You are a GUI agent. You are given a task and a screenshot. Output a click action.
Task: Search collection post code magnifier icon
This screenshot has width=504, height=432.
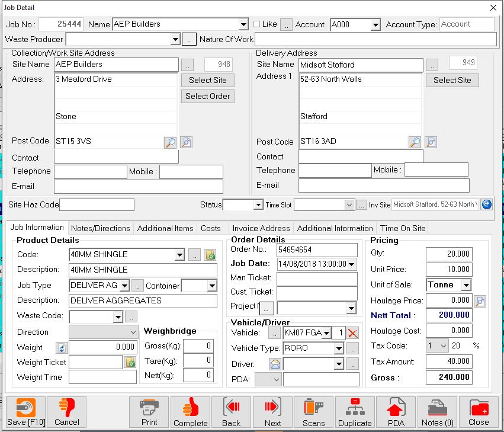pos(170,142)
